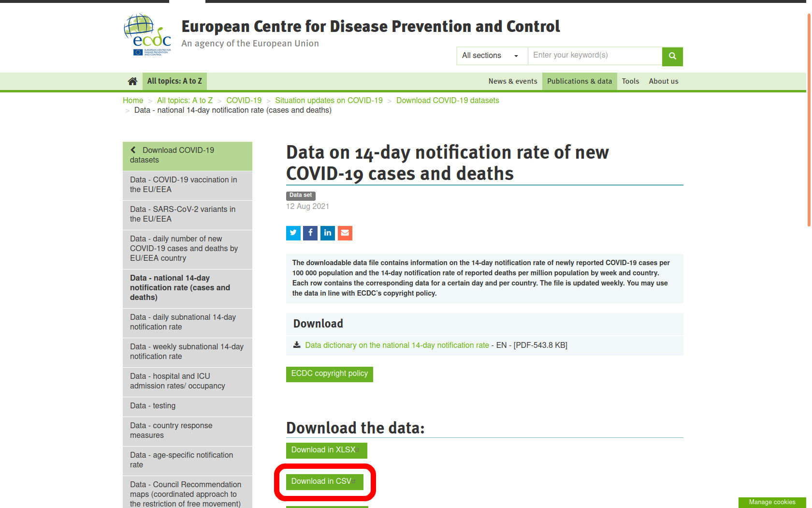Open Data - SARS-CoV-2 variants in EU/EEA
Image resolution: width=812 pixels, height=508 pixels.
pyautogui.click(x=188, y=214)
